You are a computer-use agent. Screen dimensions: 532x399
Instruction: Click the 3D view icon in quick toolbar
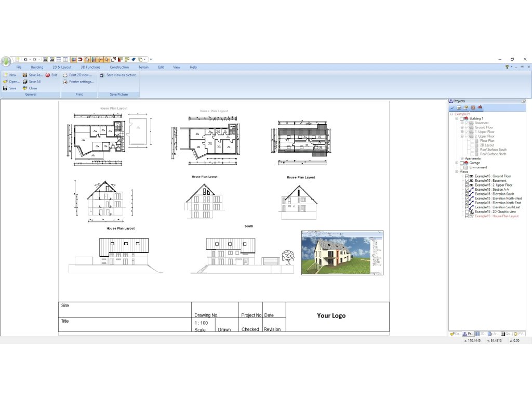[52, 59]
